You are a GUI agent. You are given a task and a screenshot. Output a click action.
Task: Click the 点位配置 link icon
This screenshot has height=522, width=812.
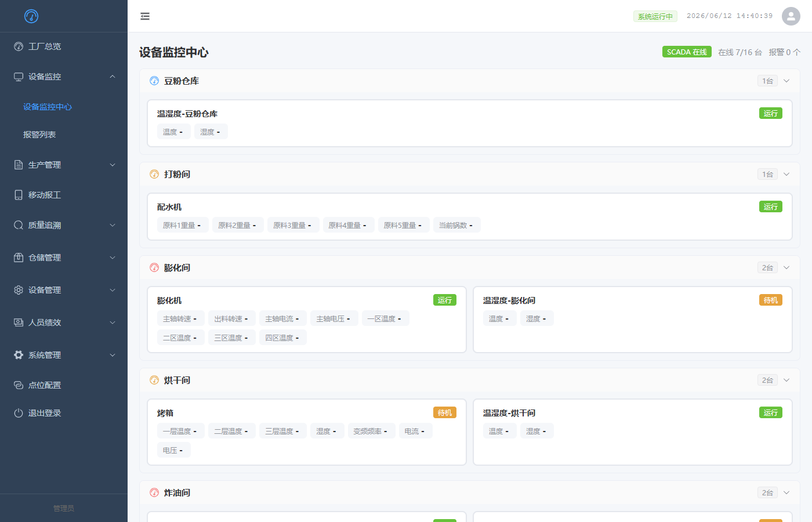pyautogui.click(x=19, y=385)
